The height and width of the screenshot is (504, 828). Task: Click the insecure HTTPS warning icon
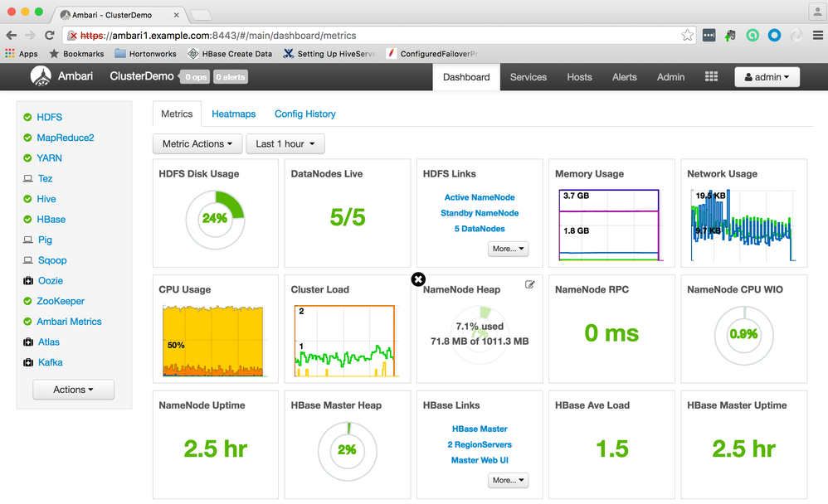pos(72,36)
